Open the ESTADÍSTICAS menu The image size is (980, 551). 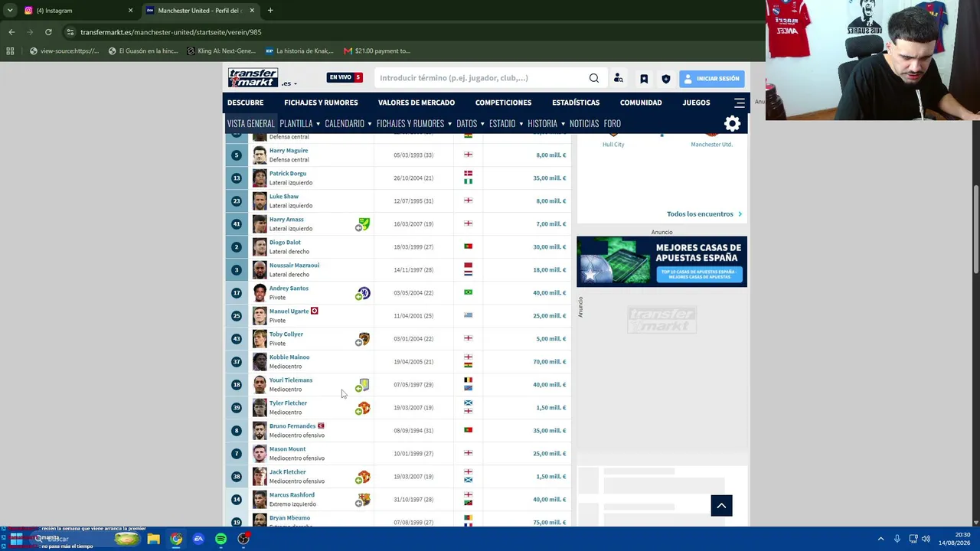(x=576, y=103)
